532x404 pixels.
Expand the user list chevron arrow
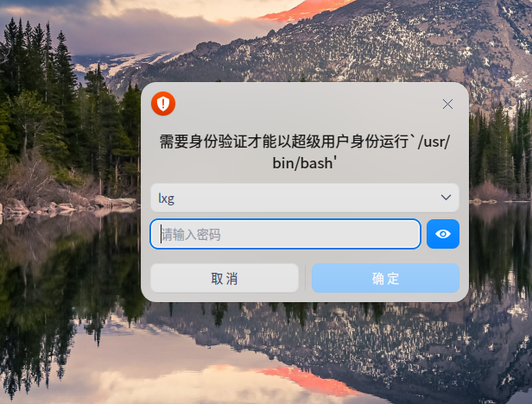click(x=446, y=198)
